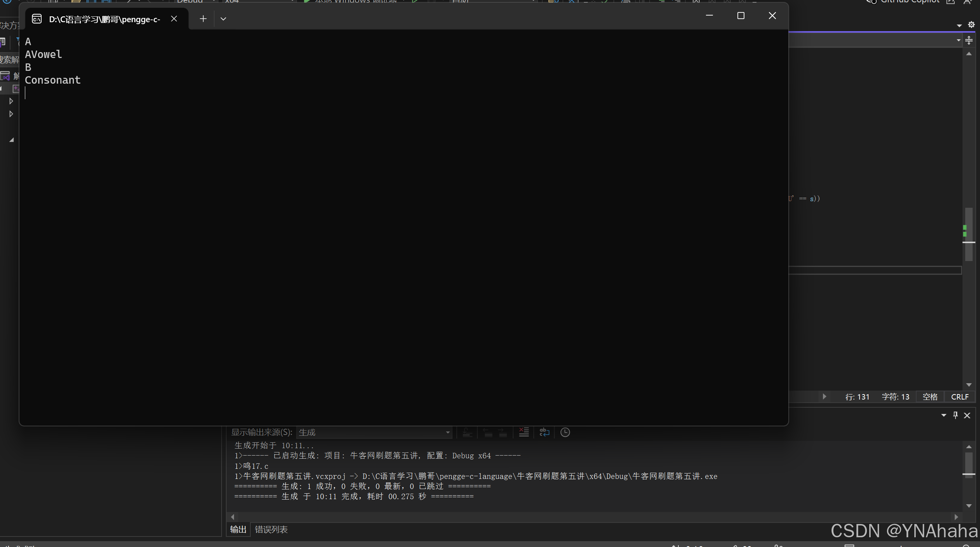Image resolution: width=980 pixels, height=547 pixels.
Task: Close the Output panel with the X
Action: pyautogui.click(x=967, y=415)
